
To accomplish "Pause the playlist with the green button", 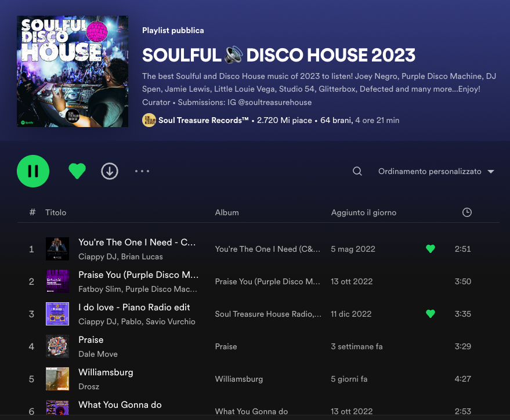I will [x=33, y=171].
